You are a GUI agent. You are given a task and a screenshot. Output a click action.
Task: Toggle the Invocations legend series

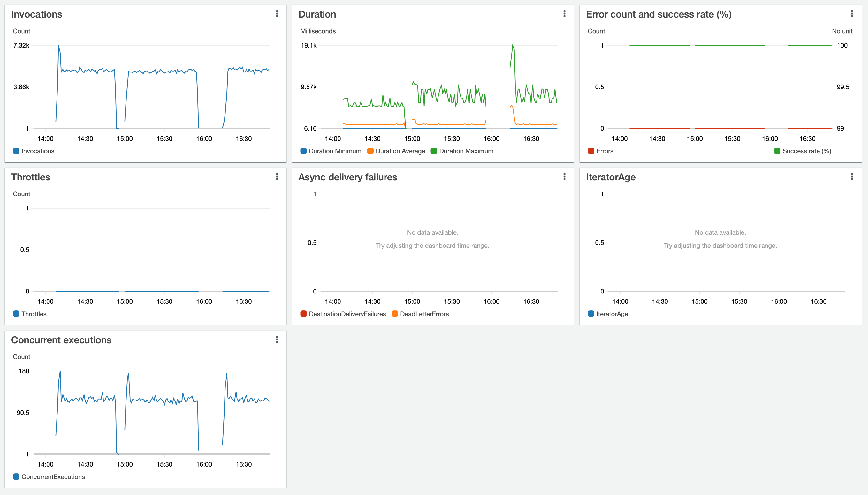(x=37, y=151)
